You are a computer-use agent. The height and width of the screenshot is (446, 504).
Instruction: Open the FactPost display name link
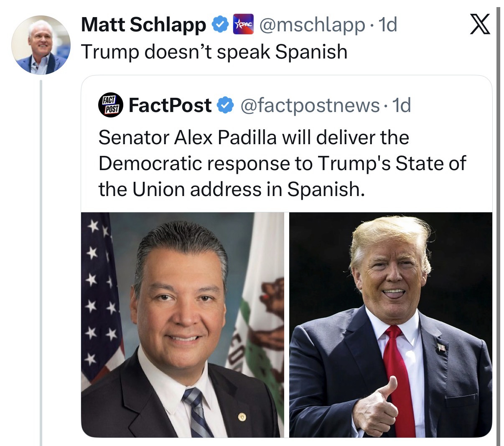[x=170, y=105]
